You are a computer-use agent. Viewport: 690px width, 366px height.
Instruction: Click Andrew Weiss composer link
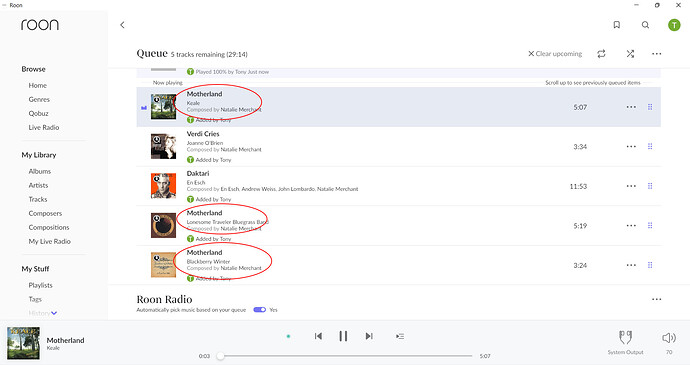pos(258,189)
